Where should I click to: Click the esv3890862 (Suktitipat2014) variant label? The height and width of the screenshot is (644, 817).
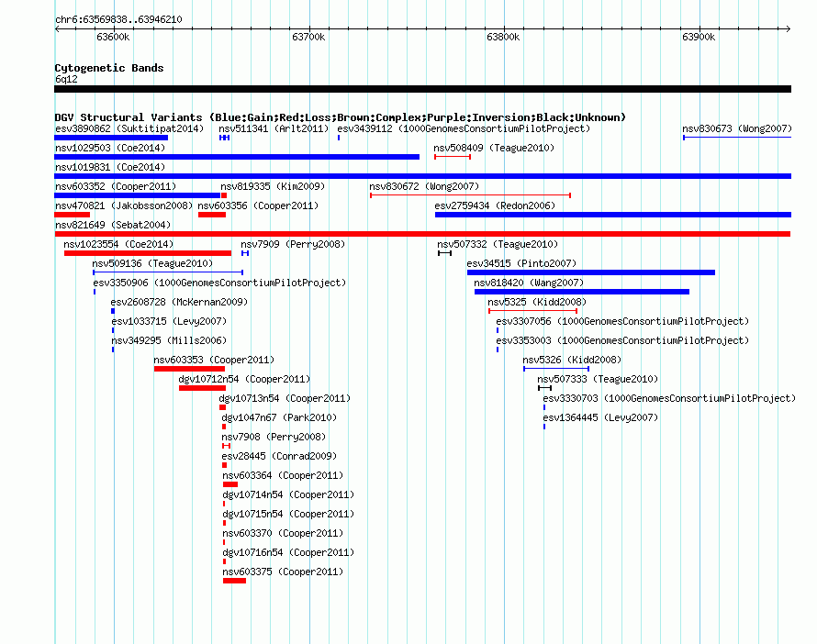tap(129, 128)
